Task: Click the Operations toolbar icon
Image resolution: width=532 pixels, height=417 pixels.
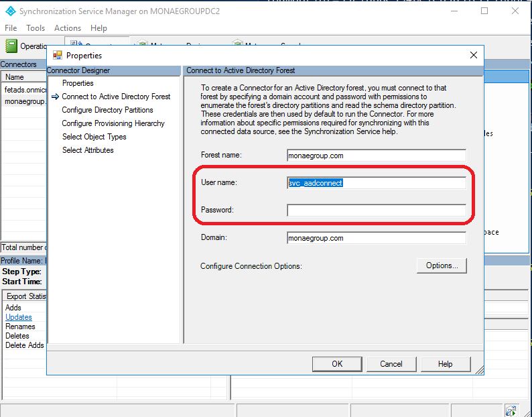Action: click(x=11, y=46)
